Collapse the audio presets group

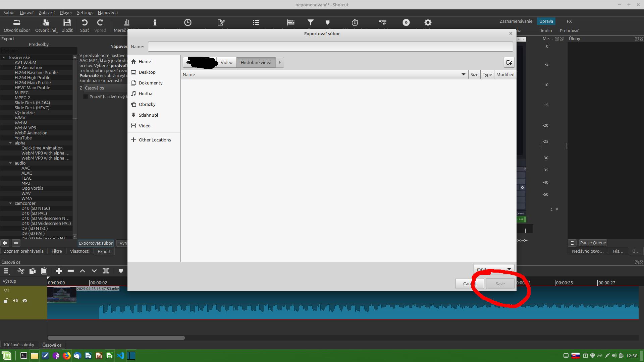point(10,163)
